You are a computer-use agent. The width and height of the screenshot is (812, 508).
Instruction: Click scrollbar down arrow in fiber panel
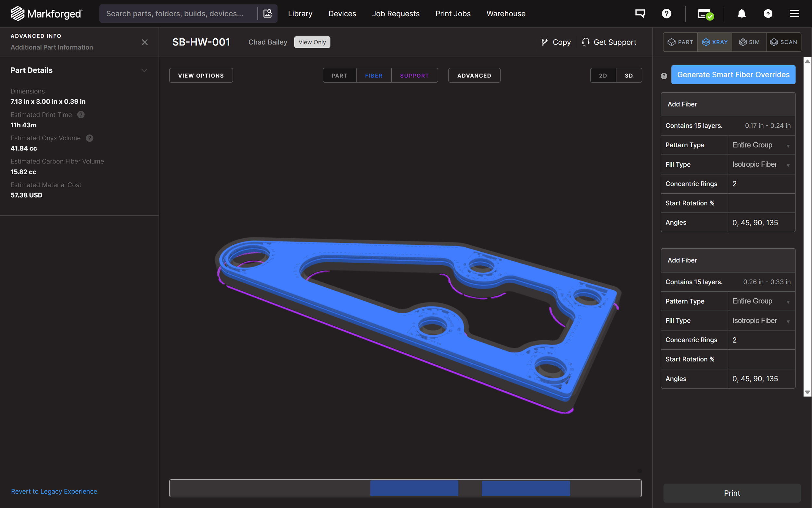tap(807, 392)
